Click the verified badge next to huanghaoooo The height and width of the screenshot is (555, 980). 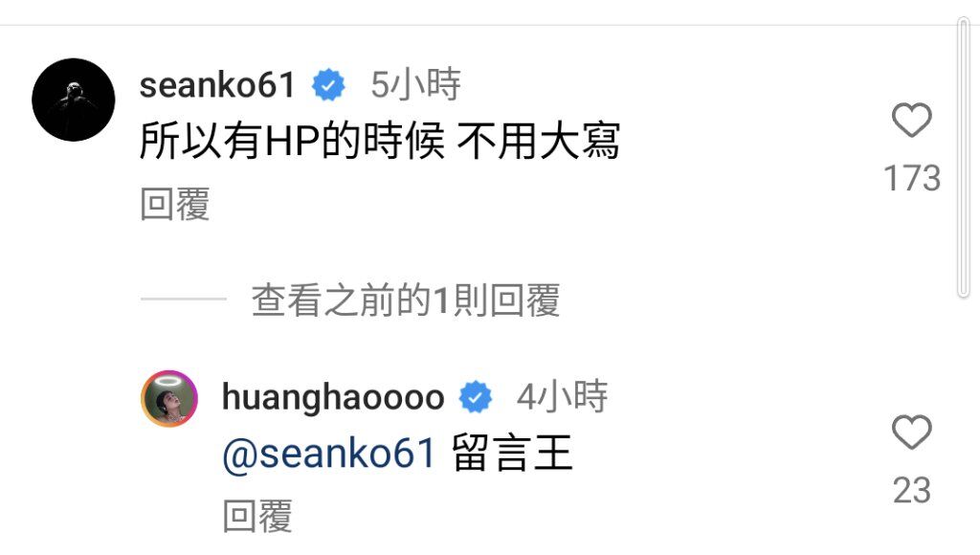point(476,397)
